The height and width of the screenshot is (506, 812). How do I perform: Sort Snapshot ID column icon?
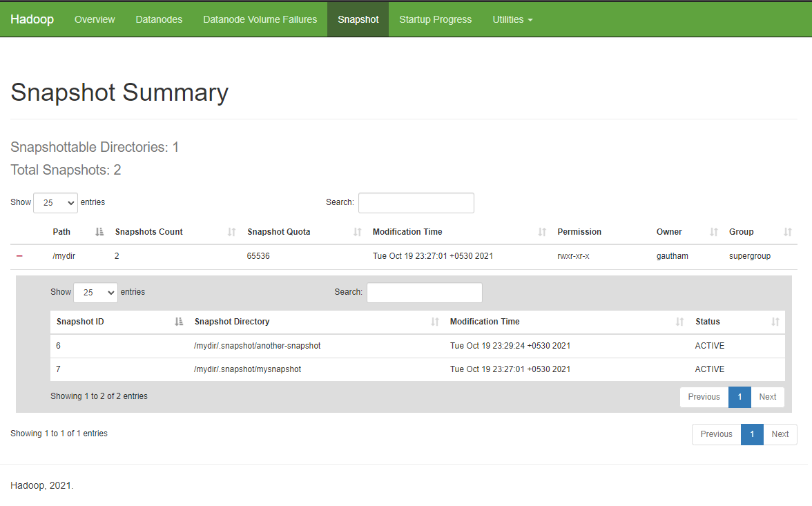pyautogui.click(x=179, y=322)
